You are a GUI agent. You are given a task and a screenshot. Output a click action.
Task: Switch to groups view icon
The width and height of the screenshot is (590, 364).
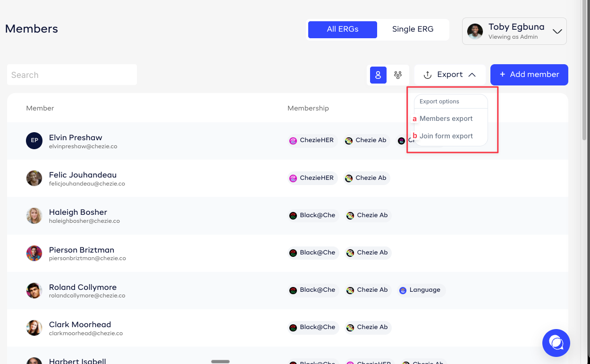[398, 75]
